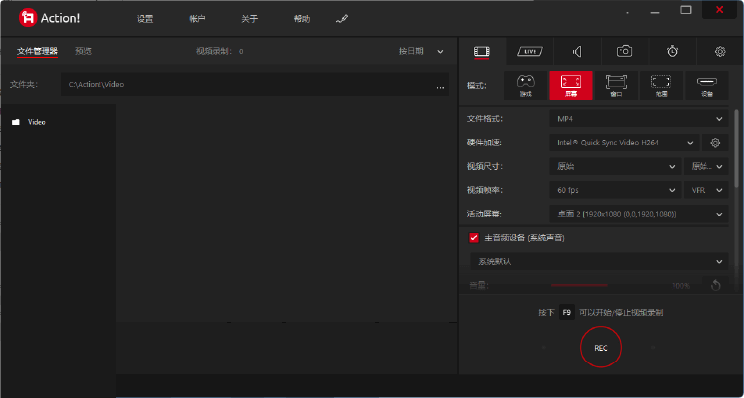This screenshot has height=398, width=744.
Task: Switch to the 文件管理器 file manager tab
Action: pos(37,51)
